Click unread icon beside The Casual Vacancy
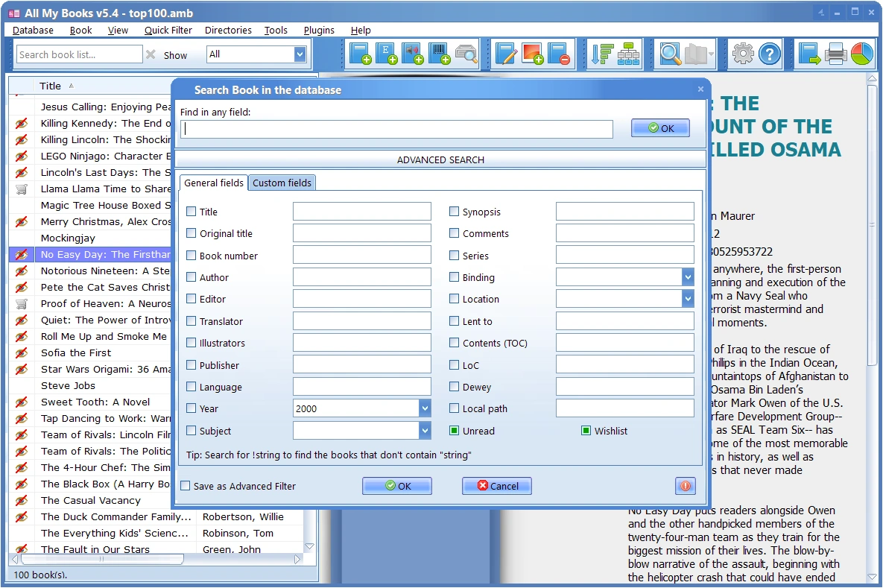The width and height of the screenshot is (883, 588). (22, 500)
